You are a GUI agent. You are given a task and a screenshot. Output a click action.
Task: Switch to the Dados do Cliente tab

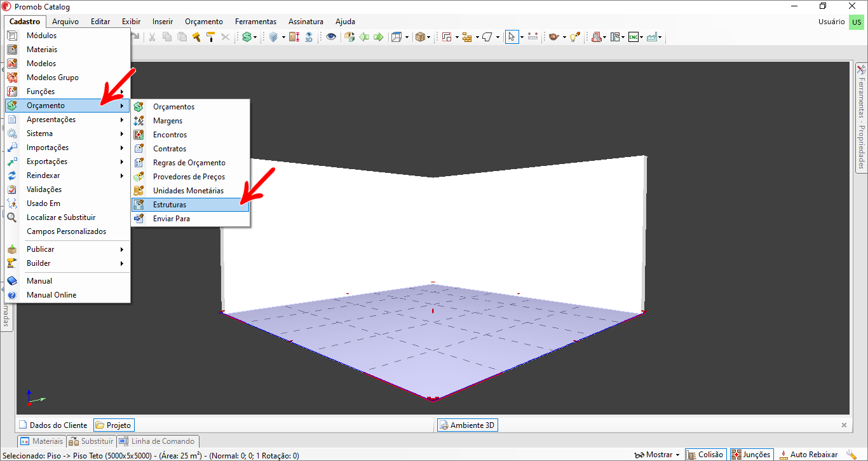point(53,425)
